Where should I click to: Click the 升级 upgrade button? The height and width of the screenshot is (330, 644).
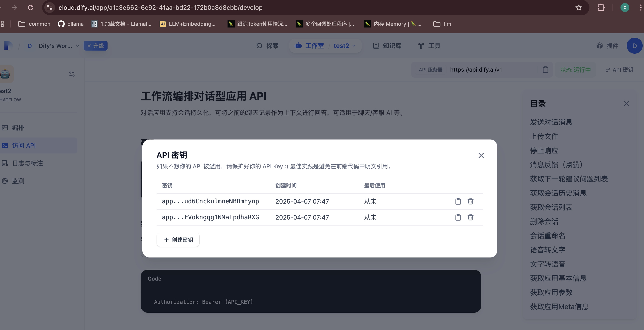(x=96, y=46)
